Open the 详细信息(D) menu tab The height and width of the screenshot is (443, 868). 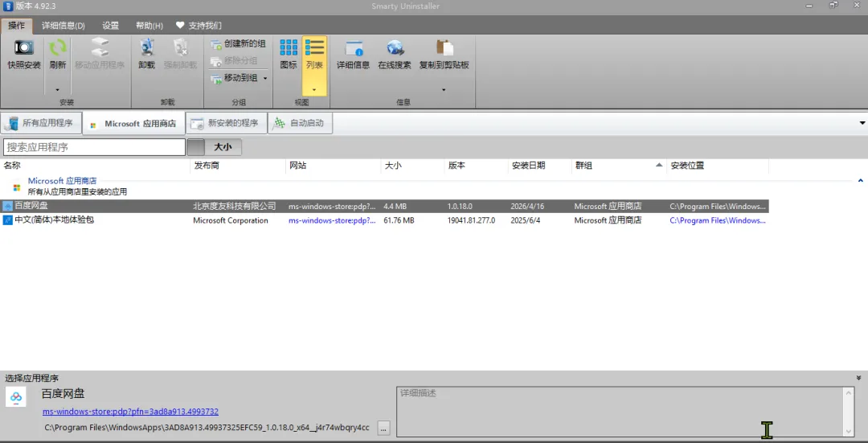tap(63, 26)
